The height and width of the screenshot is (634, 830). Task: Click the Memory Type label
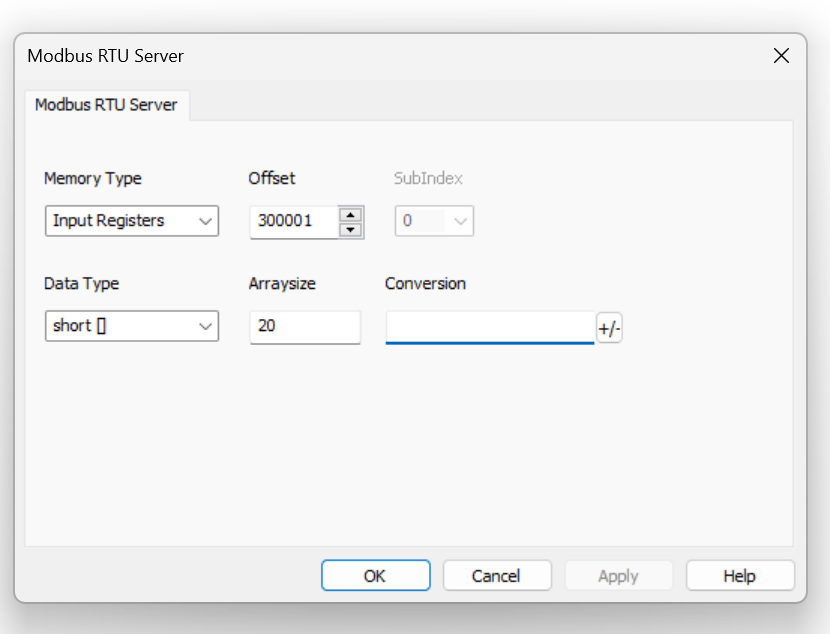click(93, 178)
